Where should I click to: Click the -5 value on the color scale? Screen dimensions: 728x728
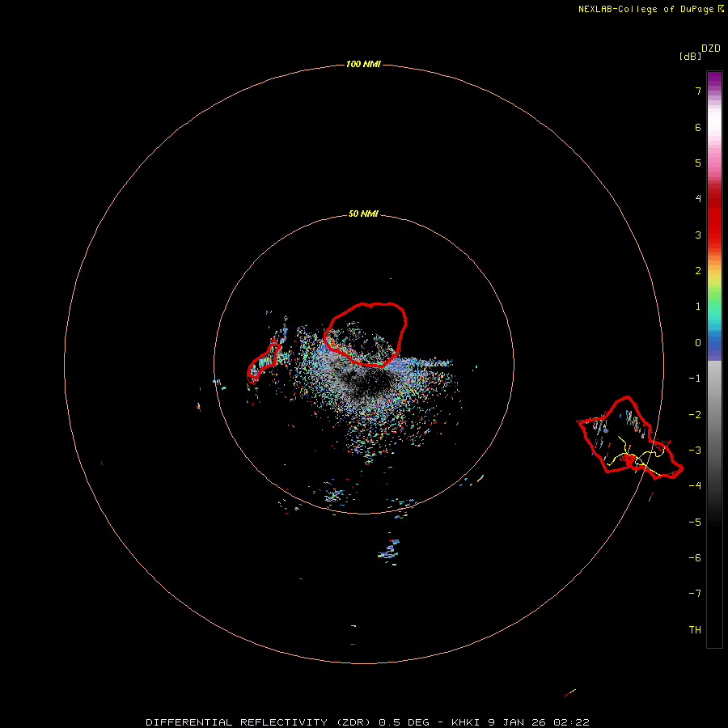point(695,523)
